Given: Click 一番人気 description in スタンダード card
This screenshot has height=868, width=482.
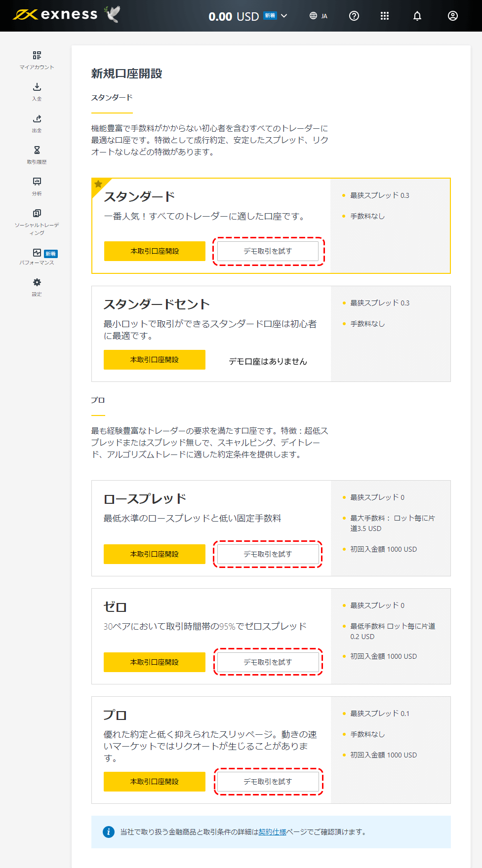Looking at the screenshot, I should point(205,216).
